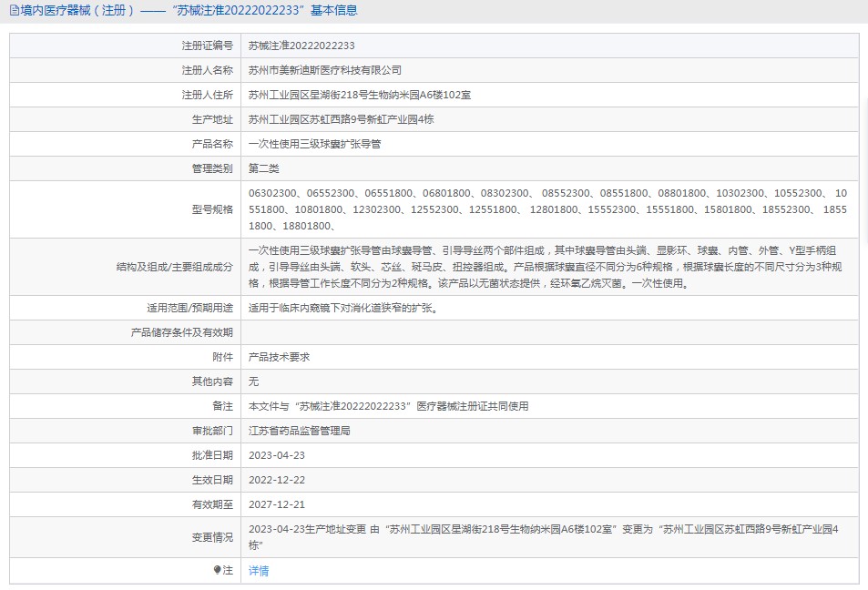
Task: Select the 其他内容 value 无
Action: click(253, 381)
